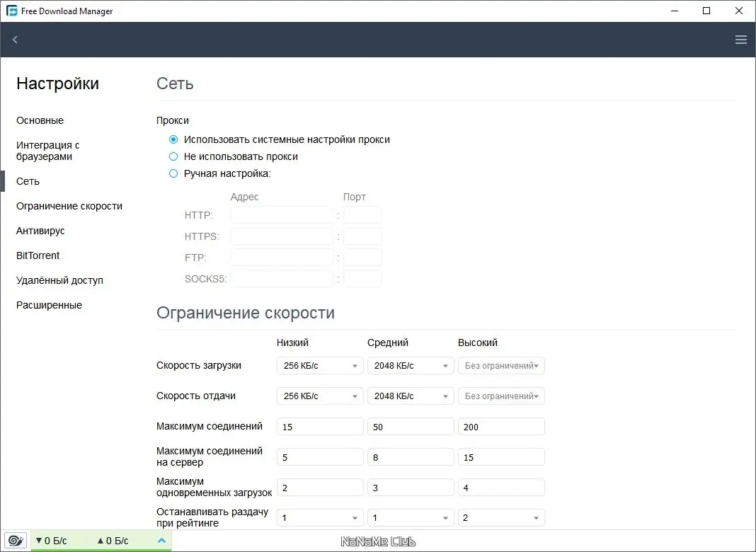Click 'Низкий' column header
The height and width of the screenshot is (552, 756).
tap(292, 343)
